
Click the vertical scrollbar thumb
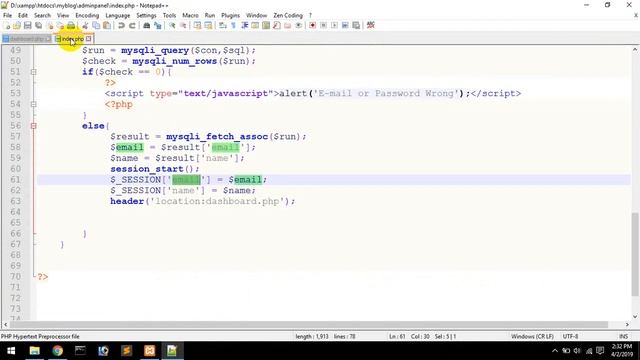(635, 254)
